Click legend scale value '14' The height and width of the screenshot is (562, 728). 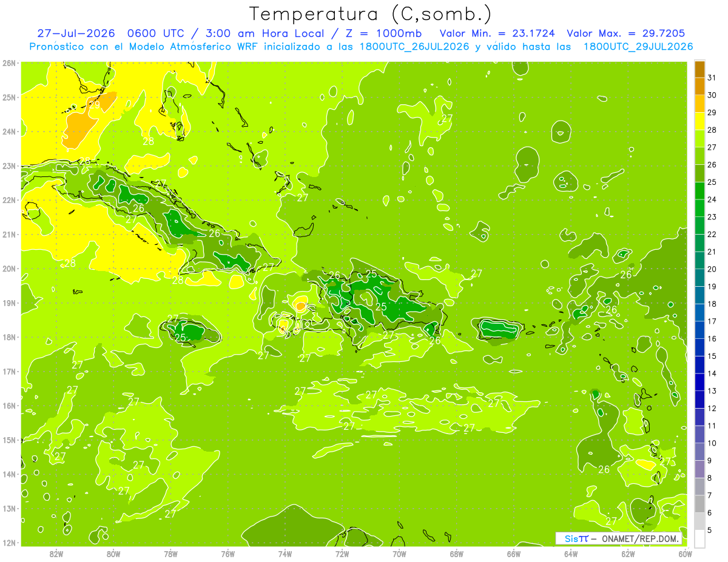click(712, 373)
